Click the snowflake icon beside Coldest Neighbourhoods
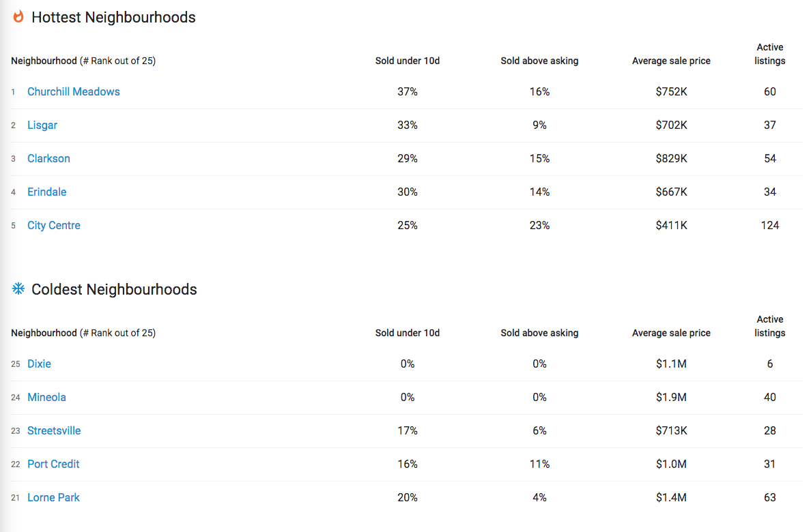The image size is (811, 532). click(x=18, y=289)
